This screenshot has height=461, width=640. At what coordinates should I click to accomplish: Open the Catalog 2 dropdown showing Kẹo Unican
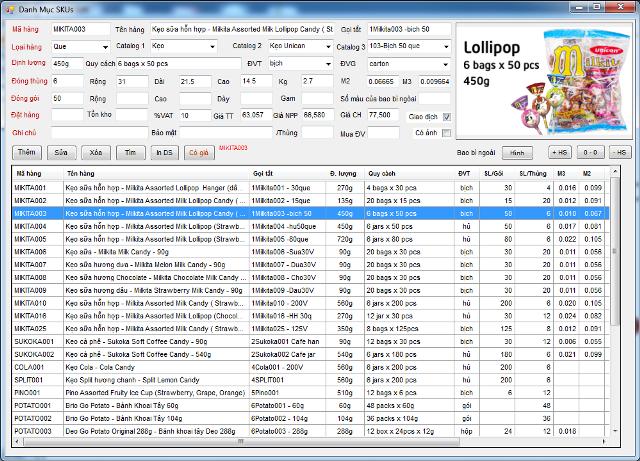tap(300, 46)
